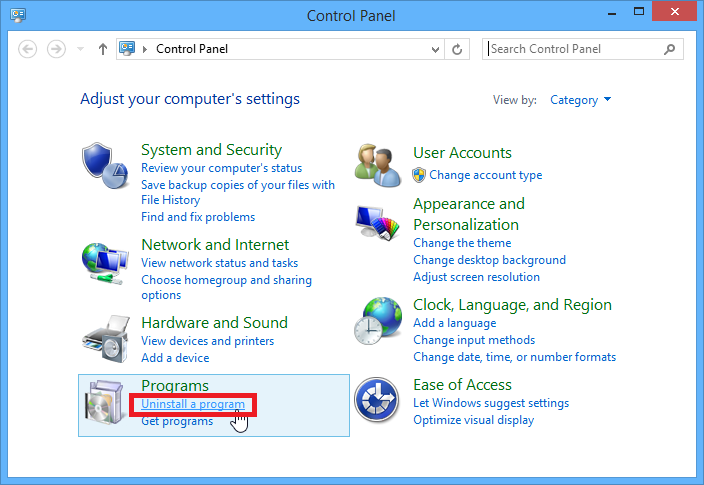Open Review your computer's status
This screenshot has width=704, height=485.
pyautogui.click(x=221, y=168)
